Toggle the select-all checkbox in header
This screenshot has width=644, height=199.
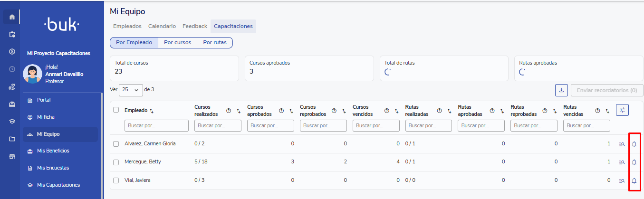[x=116, y=110]
